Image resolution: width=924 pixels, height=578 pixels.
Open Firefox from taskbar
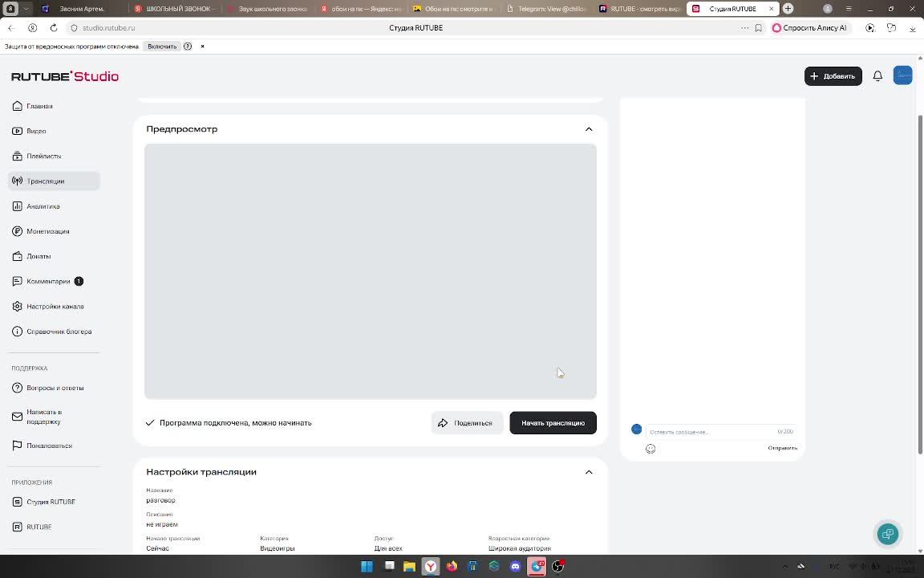(452, 567)
